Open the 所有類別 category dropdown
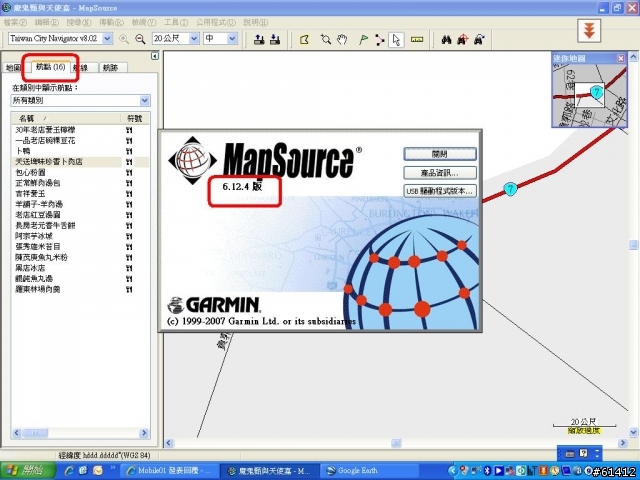The image size is (640, 480). pos(144,100)
